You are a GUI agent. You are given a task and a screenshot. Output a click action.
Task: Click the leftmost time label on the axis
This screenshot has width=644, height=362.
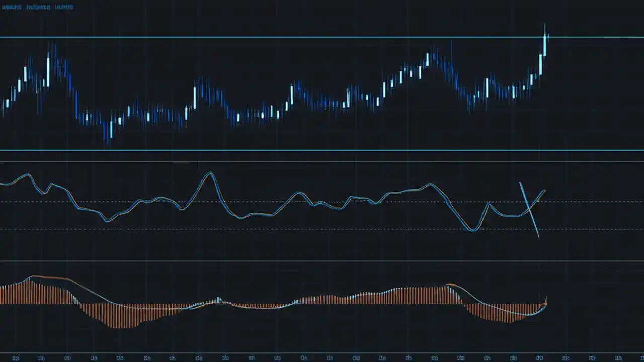tap(15, 358)
